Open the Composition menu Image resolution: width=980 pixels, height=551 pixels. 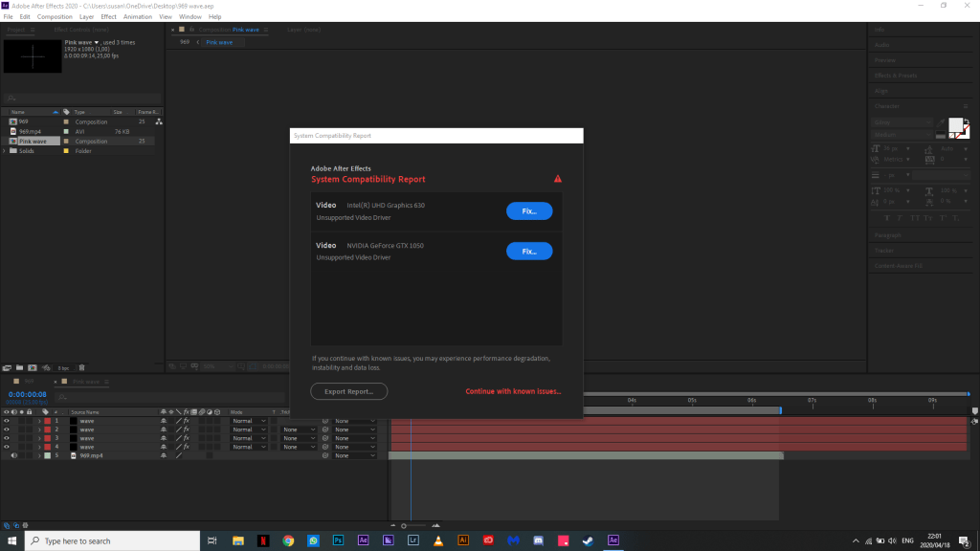coord(55,16)
